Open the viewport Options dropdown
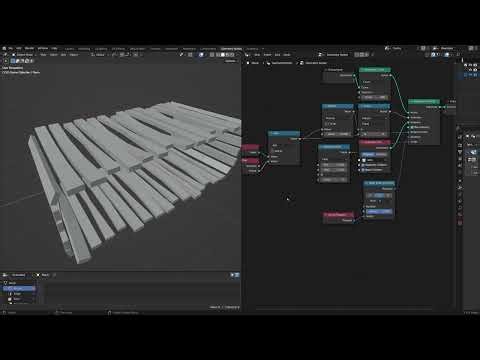The image size is (480, 360). 231,61
